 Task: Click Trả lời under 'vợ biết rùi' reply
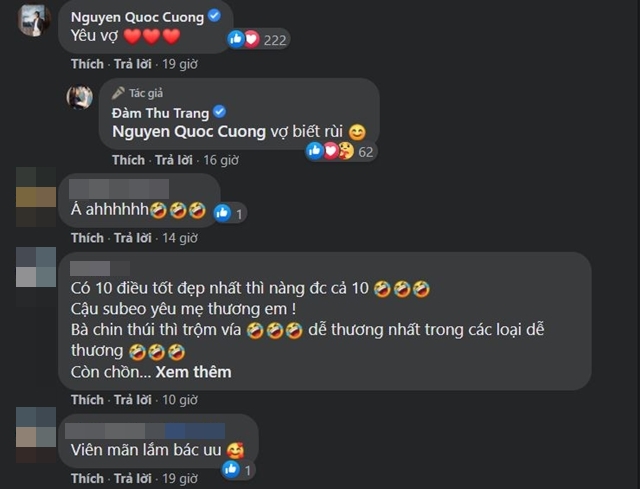click(x=174, y=160)
